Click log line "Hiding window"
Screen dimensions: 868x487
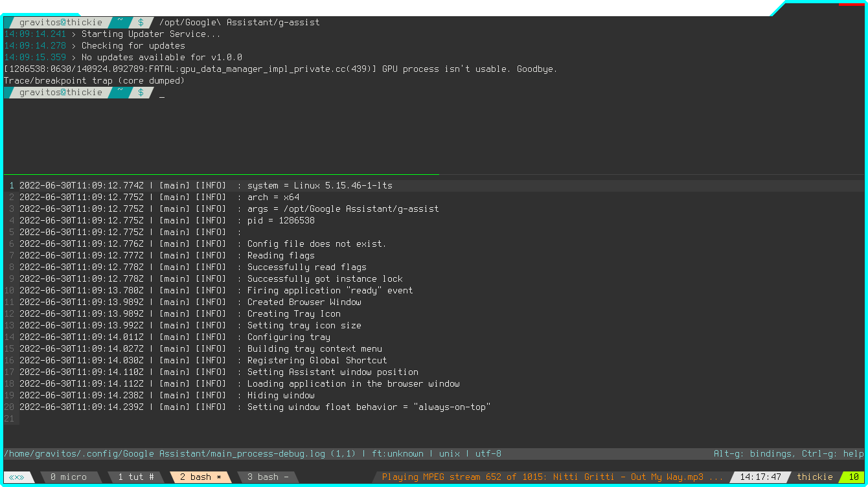tap(281, 396)
